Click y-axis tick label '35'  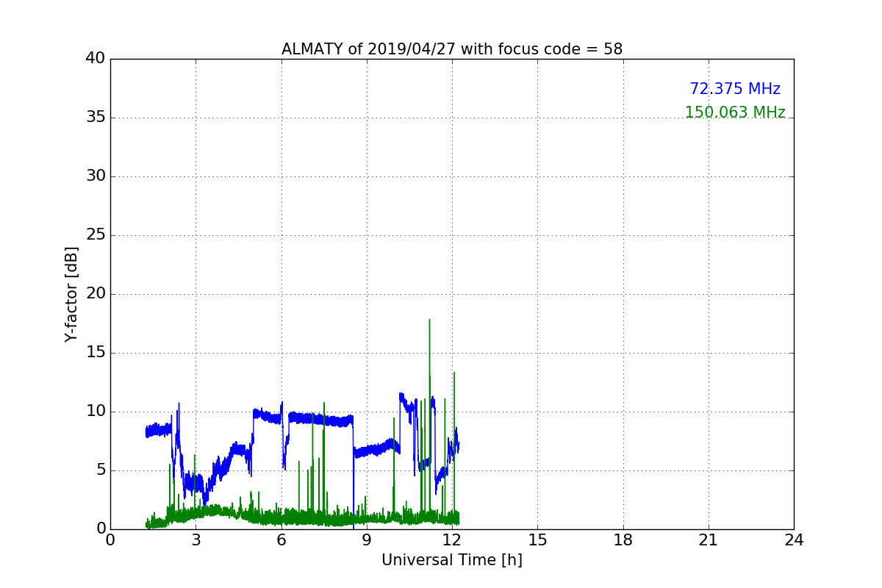(96, 118)
